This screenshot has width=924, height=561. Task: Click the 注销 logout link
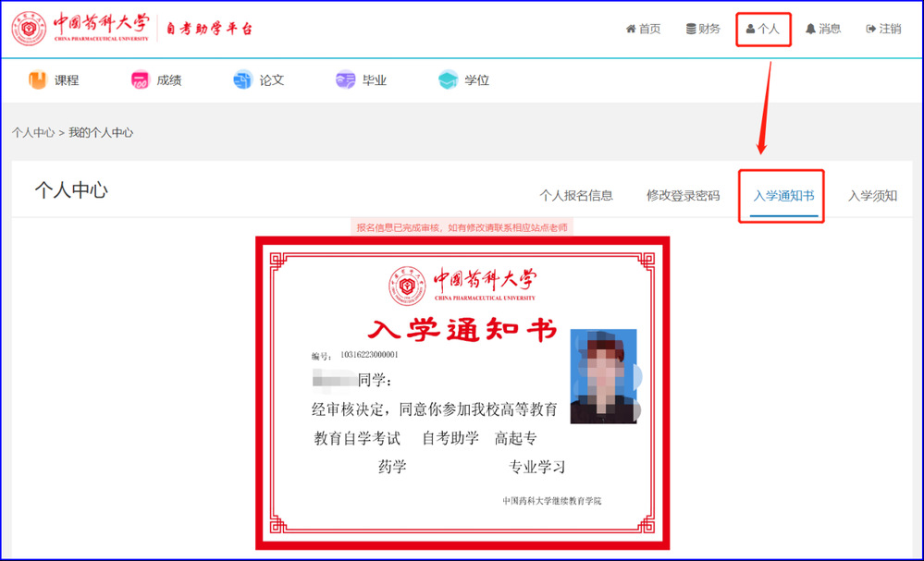coord(883,29)
